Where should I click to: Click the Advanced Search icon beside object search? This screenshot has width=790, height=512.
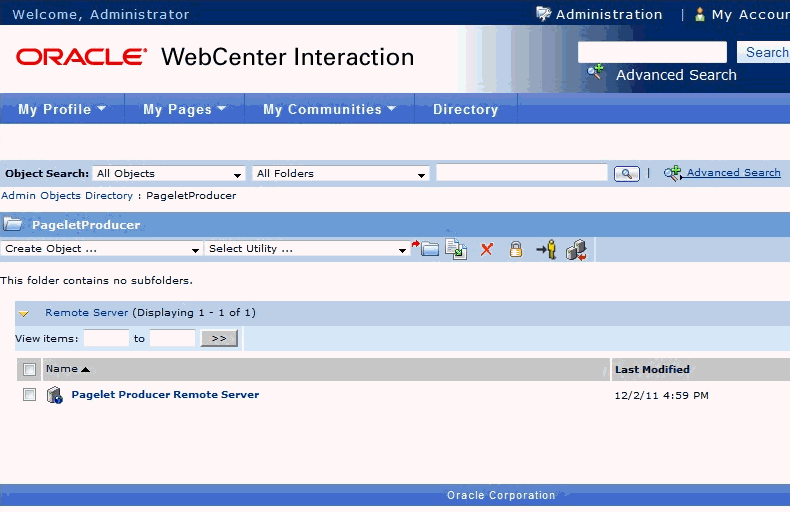pos(673,173)
